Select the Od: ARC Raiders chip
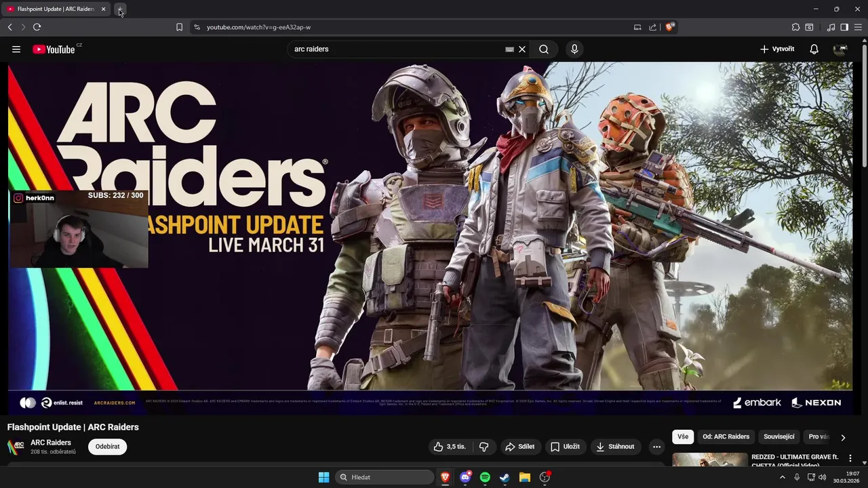This screenshot has width=868, height=488. (726, 436)
